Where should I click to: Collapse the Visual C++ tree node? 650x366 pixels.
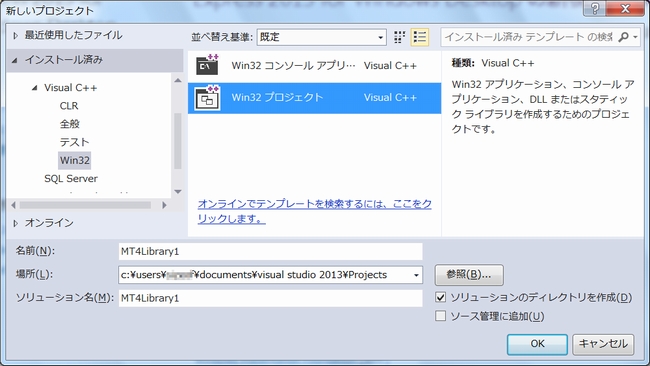[x=35, y=88]
